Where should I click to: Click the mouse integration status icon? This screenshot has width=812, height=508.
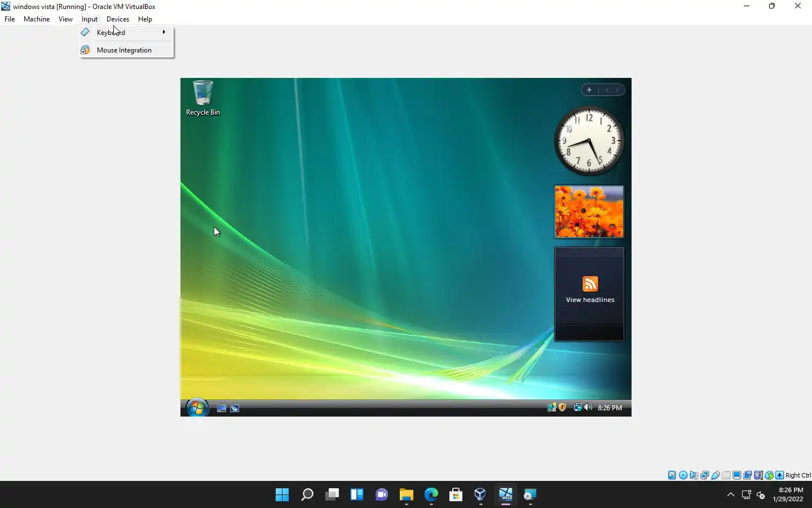click(x=769, y=475)
